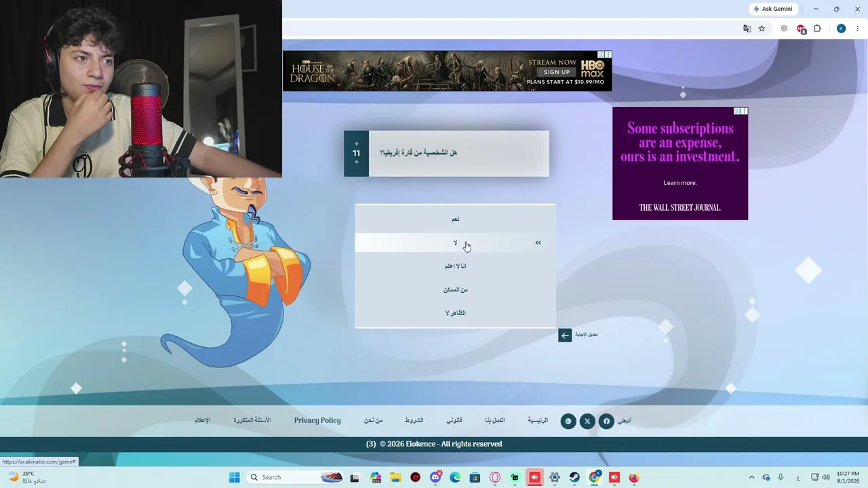Open Microsoft 365 Copilot from taskbar
This screenshot has height=488, width=868.
click(x=376, y=478)
